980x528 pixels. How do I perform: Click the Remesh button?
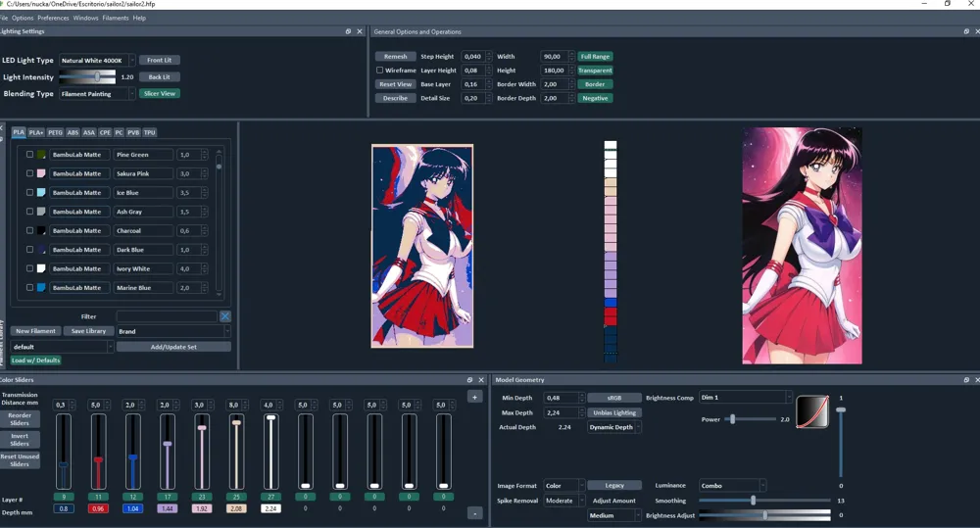tap(396, 56)
